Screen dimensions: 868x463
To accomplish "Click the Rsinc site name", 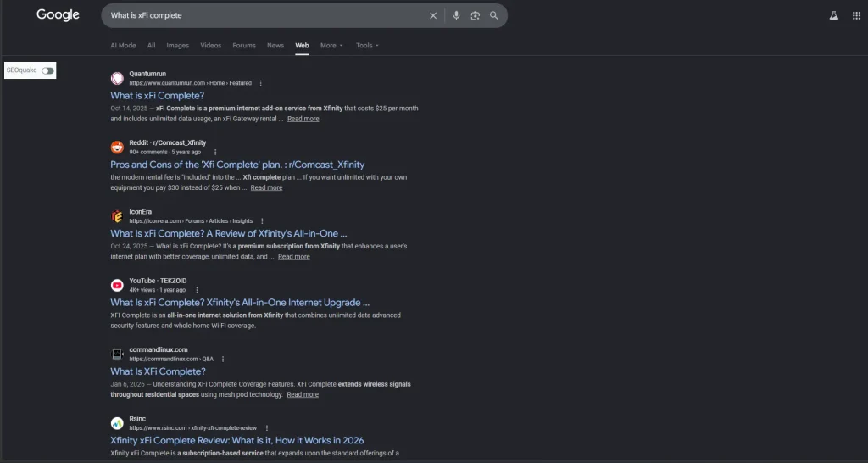I will tap(137, 419).
